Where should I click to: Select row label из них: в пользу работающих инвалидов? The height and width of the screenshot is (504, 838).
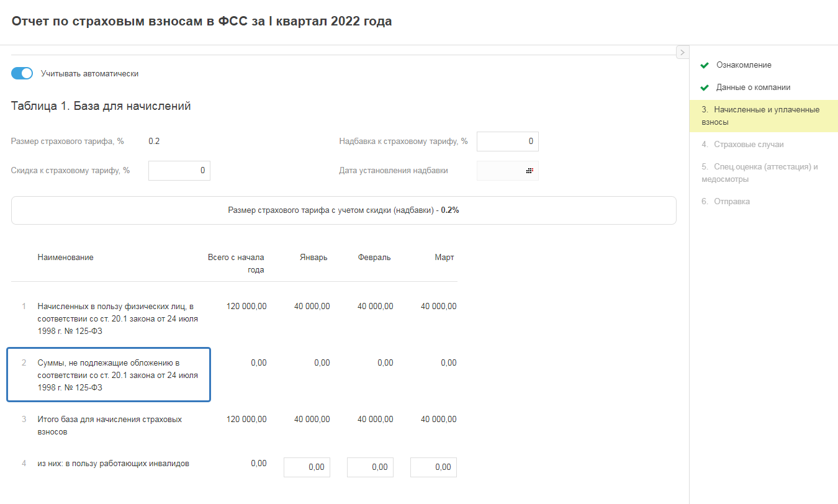[x=114, y=463]
